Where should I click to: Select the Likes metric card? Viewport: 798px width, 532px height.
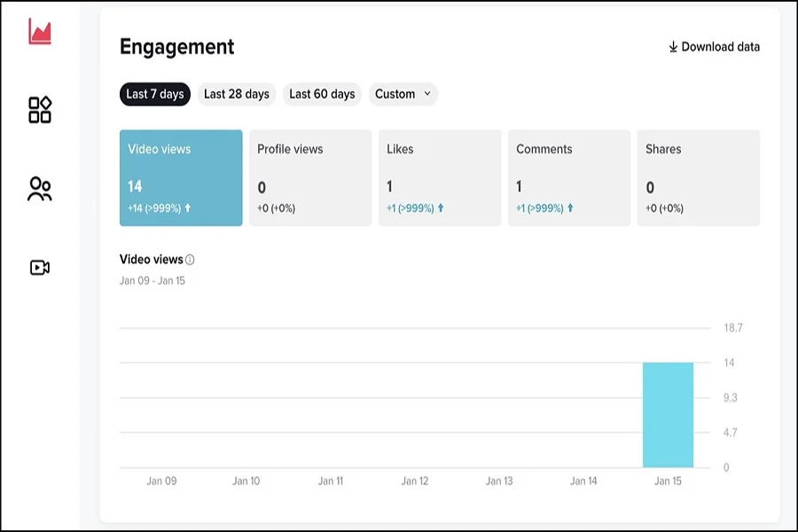(440, 177)
